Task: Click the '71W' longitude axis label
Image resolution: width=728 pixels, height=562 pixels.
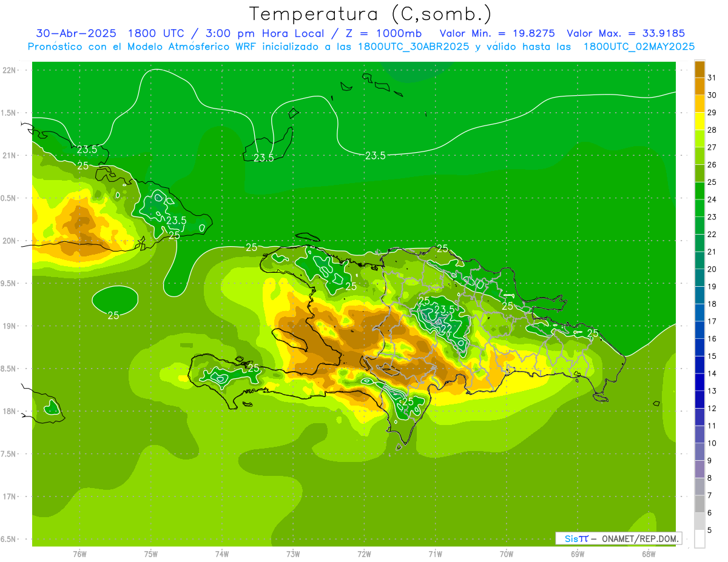Action: (x=435, y=554)
